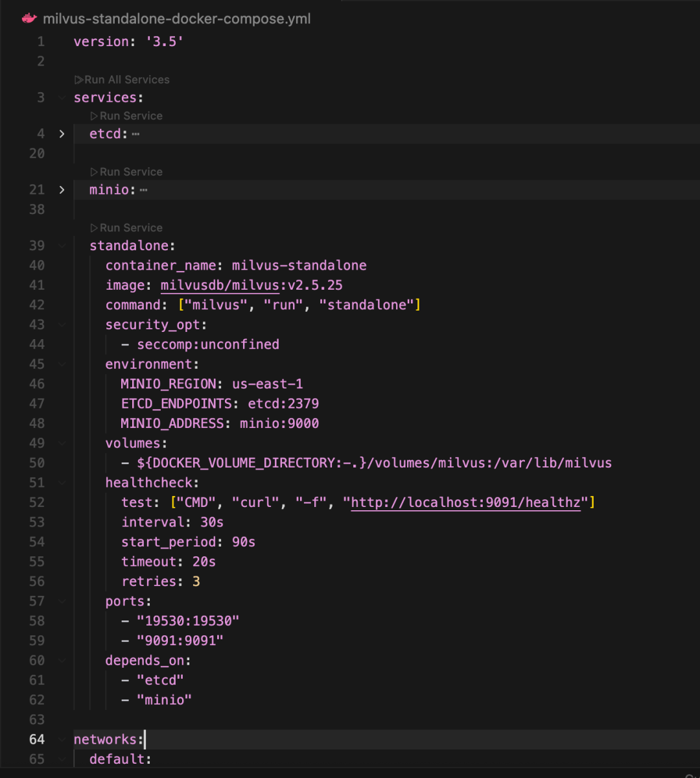Click the retries value 3

point(196,582)
